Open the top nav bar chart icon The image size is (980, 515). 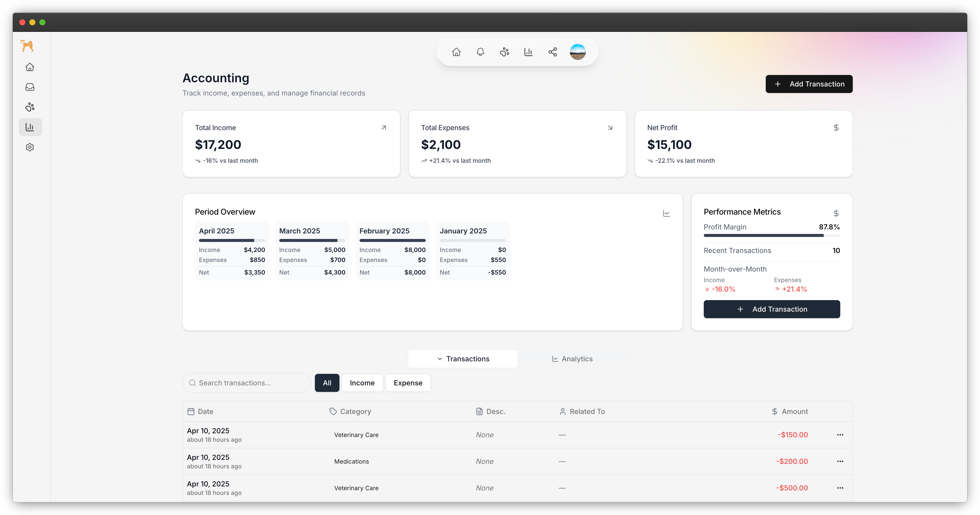(x=528, y=52)
